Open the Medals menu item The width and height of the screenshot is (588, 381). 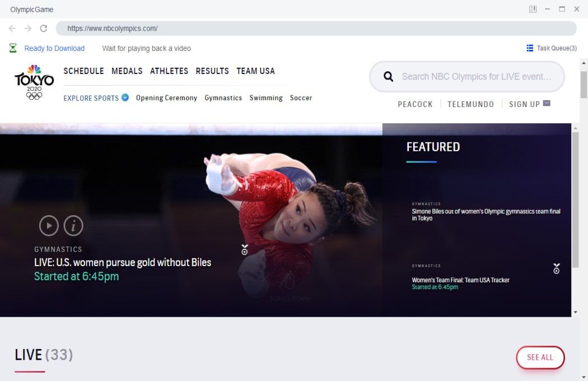point(127,71)
